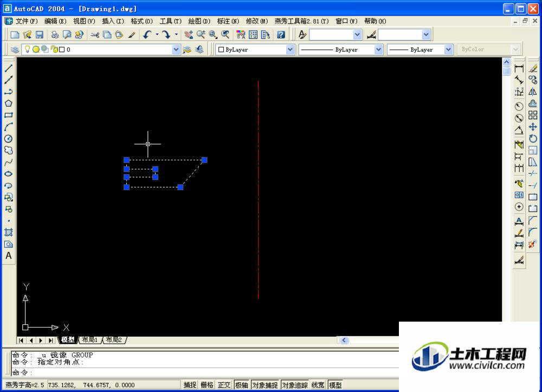Open the 编辑(E) menu

(x=55, y=21)
